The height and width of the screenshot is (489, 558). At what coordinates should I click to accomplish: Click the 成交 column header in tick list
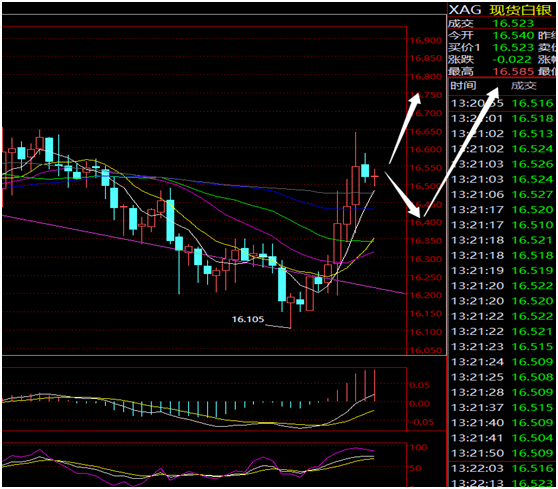click(x=523, y=85)
